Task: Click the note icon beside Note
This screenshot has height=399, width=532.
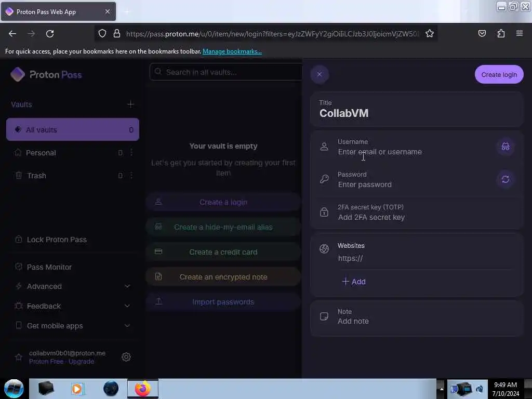Action: click(x=324, y=316)
